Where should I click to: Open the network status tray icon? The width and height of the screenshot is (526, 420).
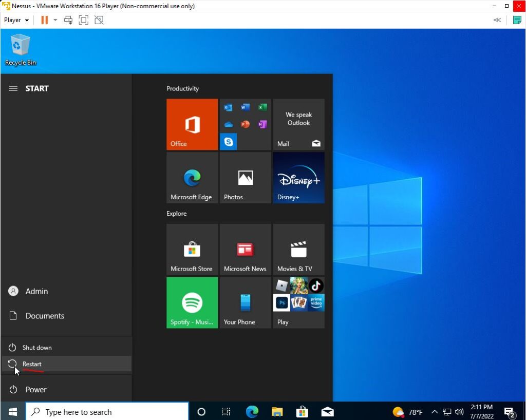(x=447, y=412)
